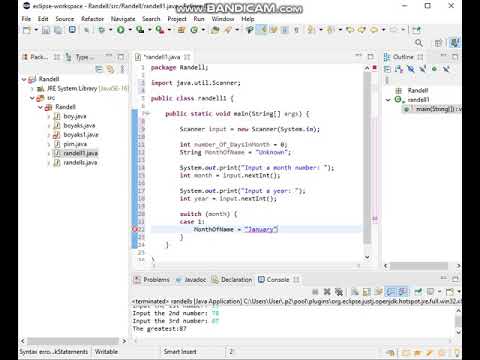Click the Open Type icon in toolbar
The image size is (480, 360).
[215, 30]
